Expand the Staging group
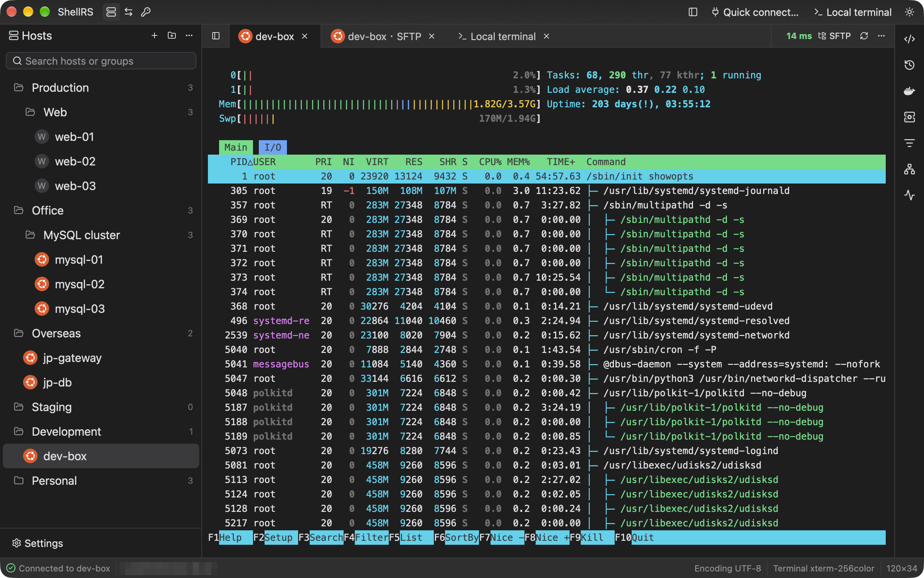The width and height of the screenshot is (924, 578). pos(101,407)
